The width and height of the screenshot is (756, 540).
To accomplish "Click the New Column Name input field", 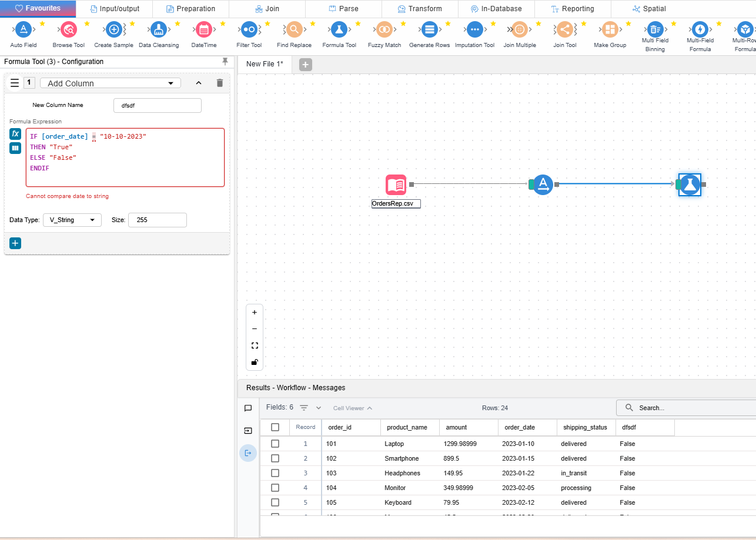I will (157, 105).
